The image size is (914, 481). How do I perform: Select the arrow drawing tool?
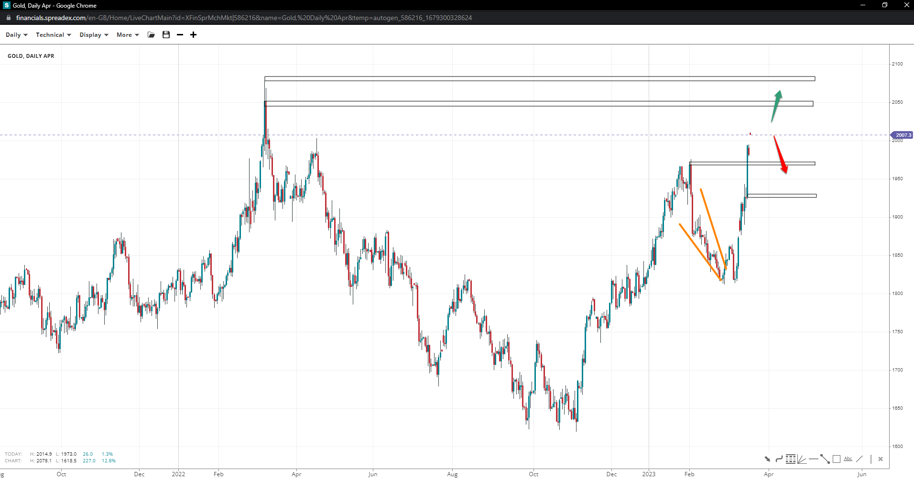tap(768, 459)
